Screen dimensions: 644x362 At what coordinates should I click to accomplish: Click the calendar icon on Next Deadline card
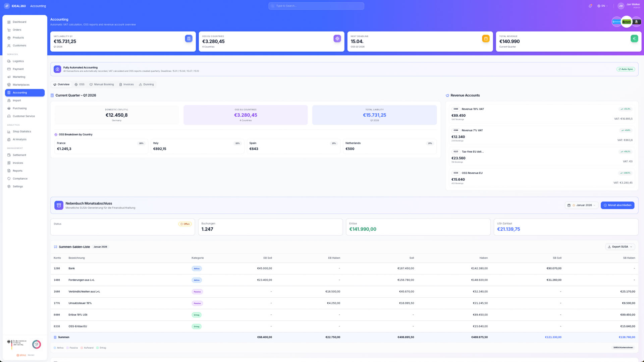(486, 39)
